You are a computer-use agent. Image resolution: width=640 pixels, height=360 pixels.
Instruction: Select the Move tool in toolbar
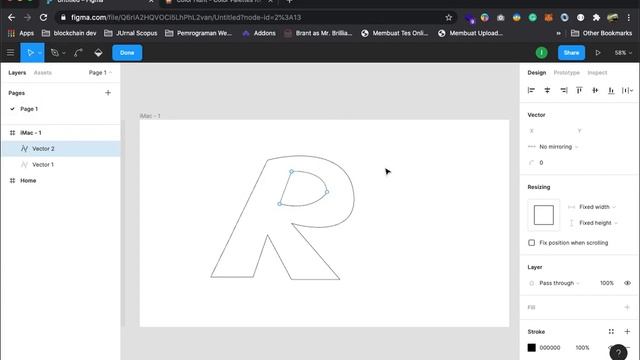(30, 53)
